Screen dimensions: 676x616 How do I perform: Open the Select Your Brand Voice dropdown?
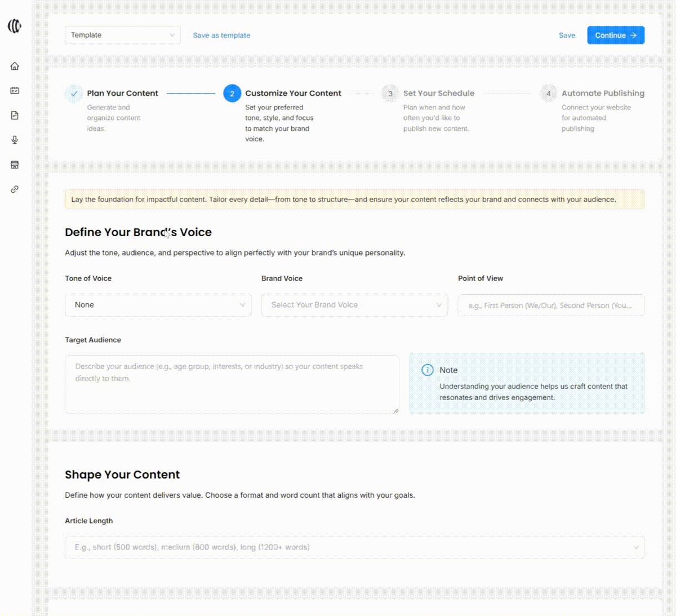pyautogui.click(x=354, y=305)
